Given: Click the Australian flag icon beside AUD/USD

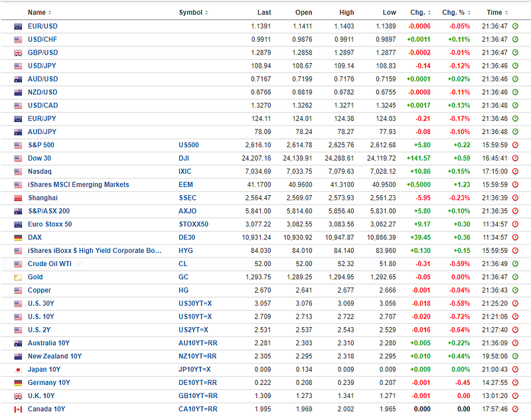Looking at the screenshot, I should pyautogui.click(x=18, y=79).
